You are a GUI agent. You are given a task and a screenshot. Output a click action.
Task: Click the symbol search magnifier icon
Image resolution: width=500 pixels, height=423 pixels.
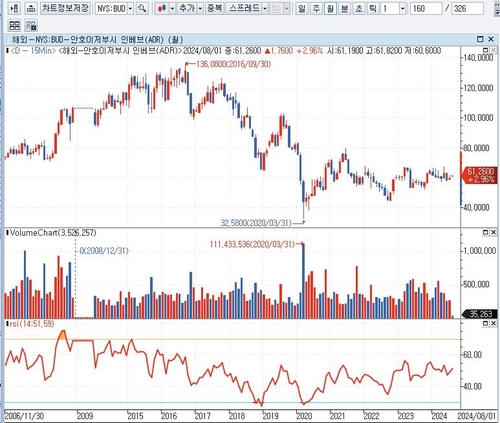142,8
